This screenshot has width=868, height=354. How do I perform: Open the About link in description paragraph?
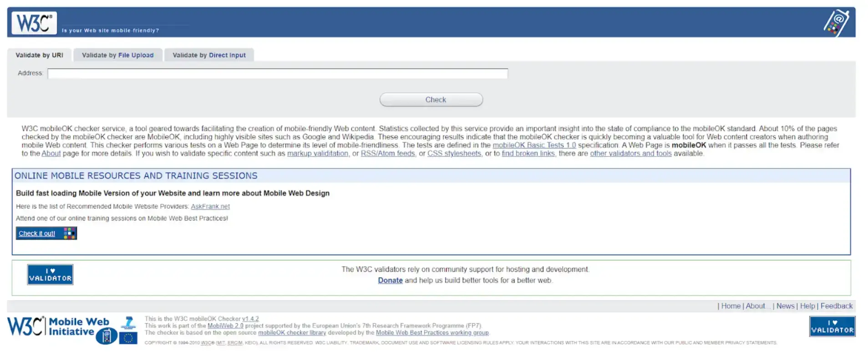51,154
